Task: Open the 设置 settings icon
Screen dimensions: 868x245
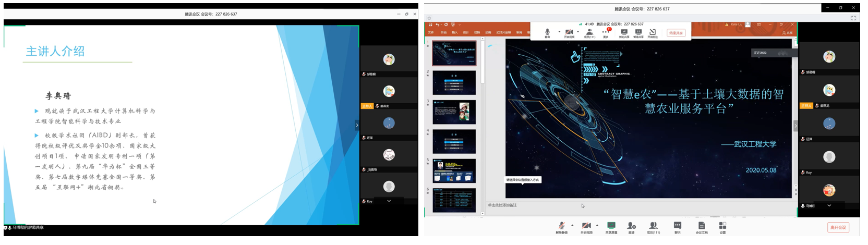Action: 722,226
